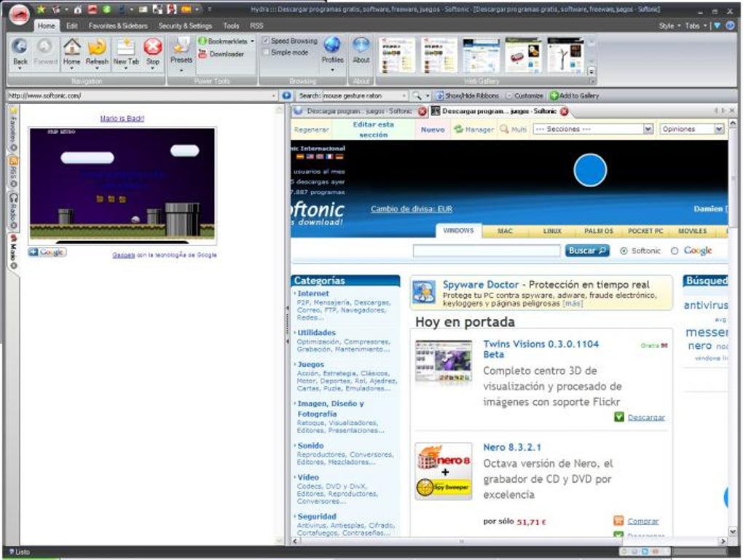Click the magnifier search icon
The image size is (743, 560).
417,95
